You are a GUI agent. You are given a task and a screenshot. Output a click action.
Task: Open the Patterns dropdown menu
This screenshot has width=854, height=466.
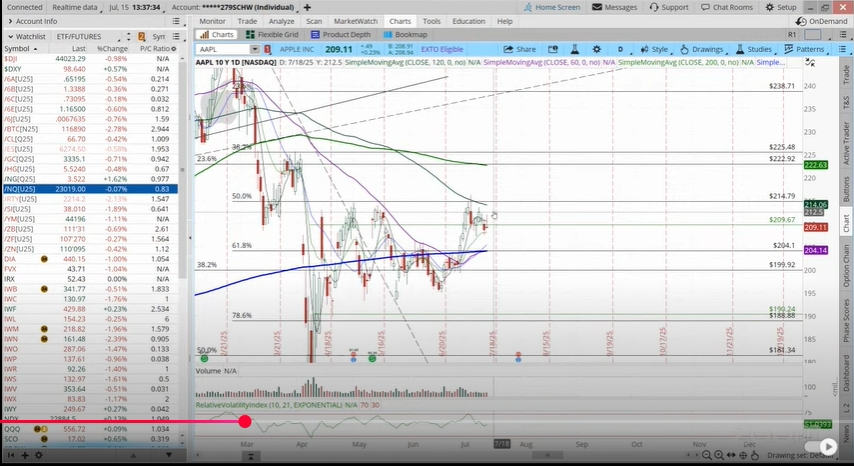click(x=804, y=49)
